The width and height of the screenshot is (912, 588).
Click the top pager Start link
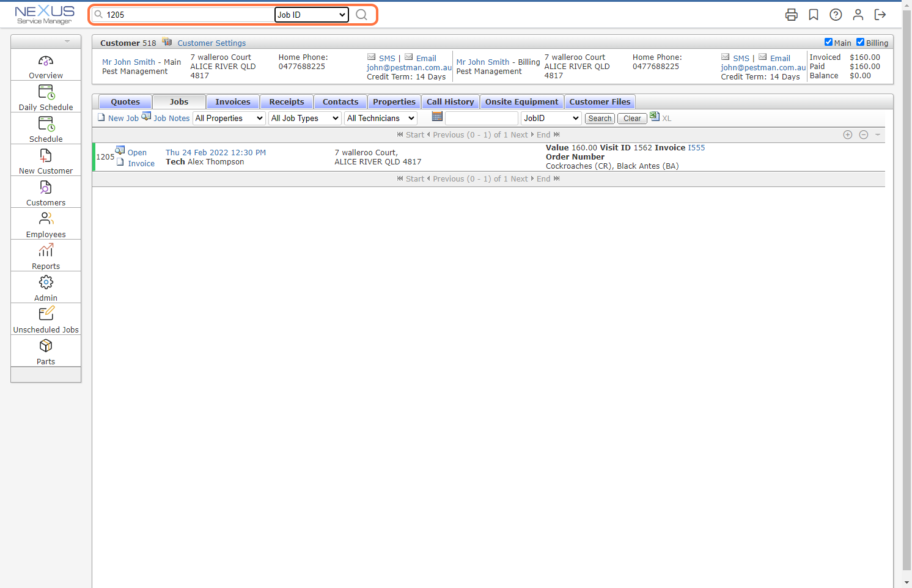(415, 135)
